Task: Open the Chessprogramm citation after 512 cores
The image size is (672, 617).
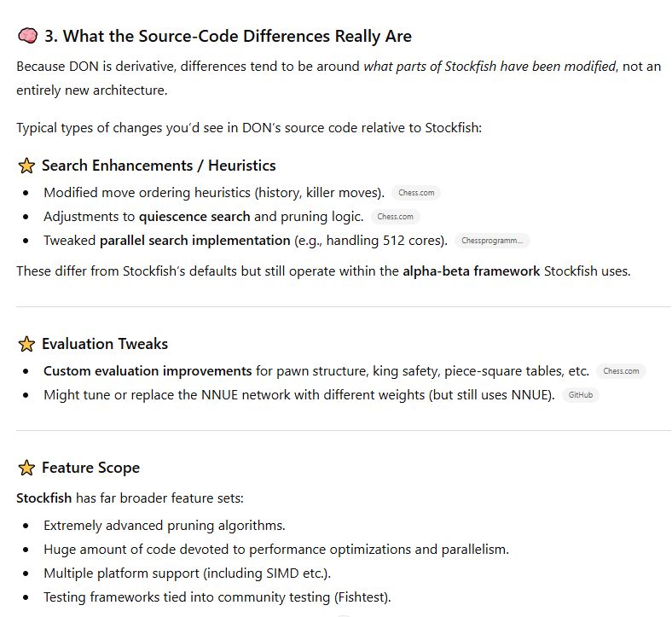Action: 491,241
